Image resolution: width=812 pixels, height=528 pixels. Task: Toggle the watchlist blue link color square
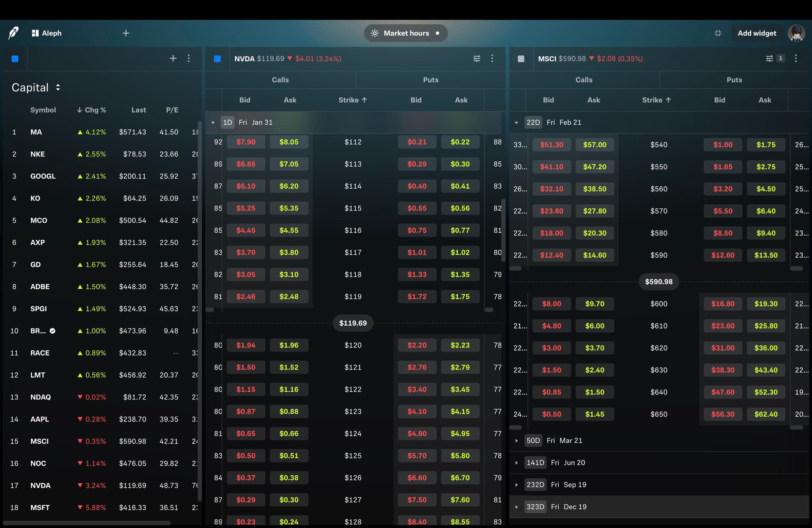click(x=15, y=59)
